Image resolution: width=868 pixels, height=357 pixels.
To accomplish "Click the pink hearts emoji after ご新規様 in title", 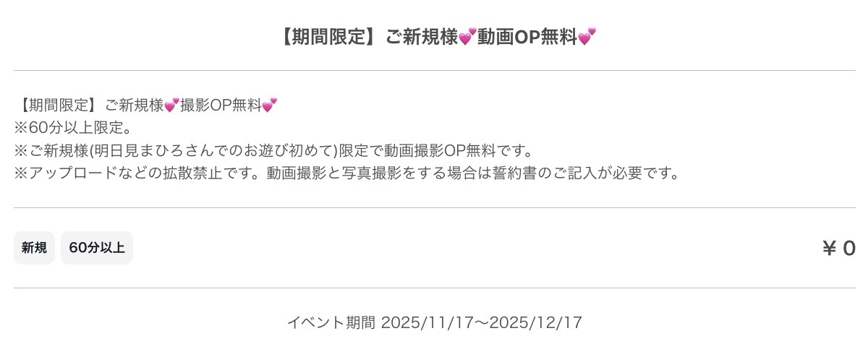I will (468, 36).
